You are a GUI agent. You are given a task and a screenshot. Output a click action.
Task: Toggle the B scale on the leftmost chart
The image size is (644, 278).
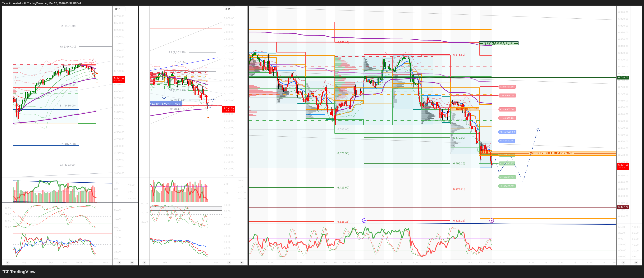(x=132, y=263)
